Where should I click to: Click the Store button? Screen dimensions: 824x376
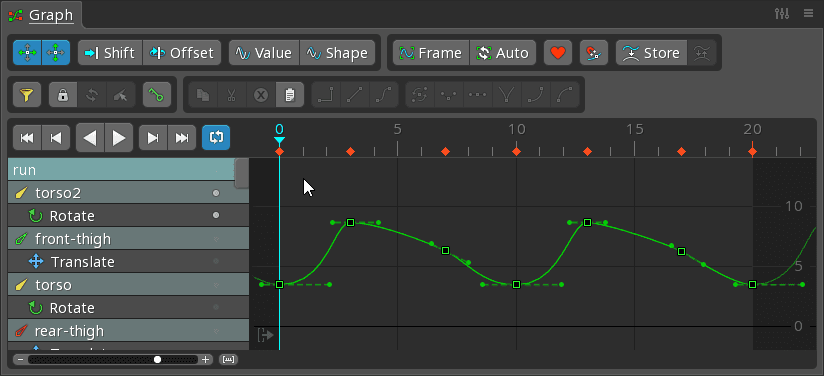click(651, 53)
